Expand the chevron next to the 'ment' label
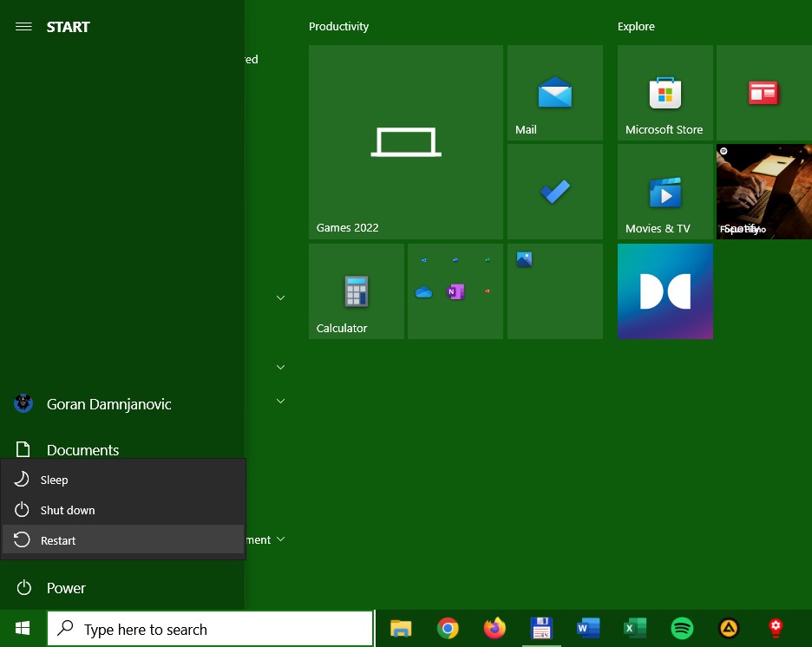Image resolution: width=812 pixels, height=647 pixels. [281, 539]
